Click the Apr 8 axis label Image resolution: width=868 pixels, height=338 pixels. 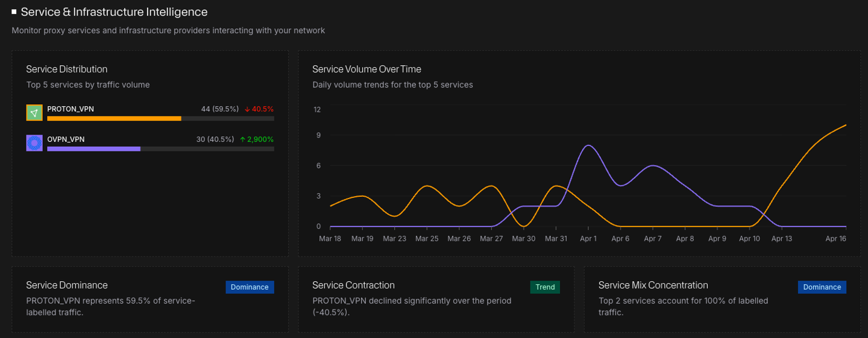coord(685,239)
